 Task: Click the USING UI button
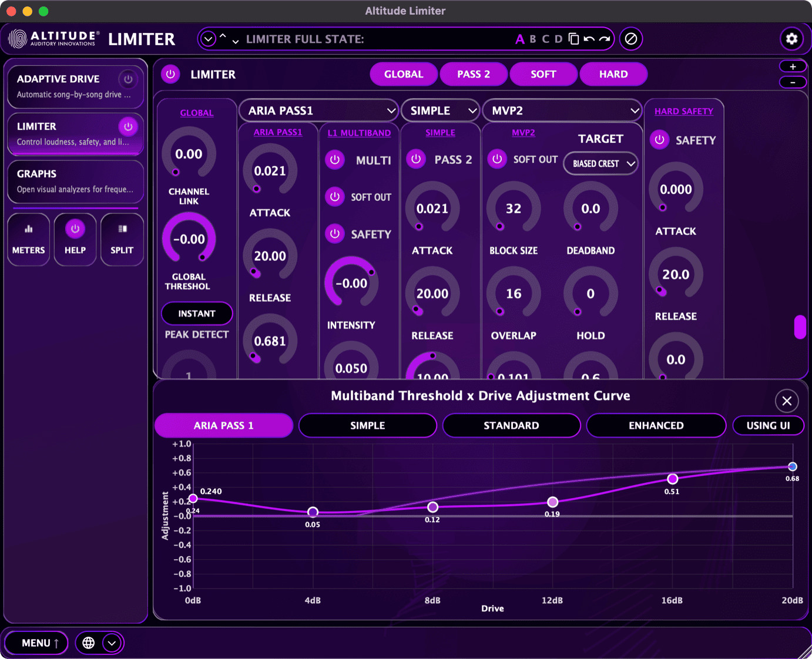pos(768,425)
